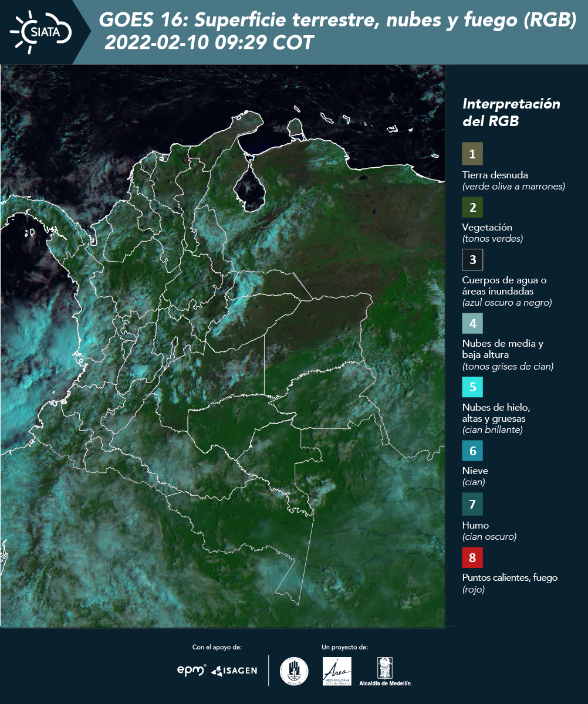Click the EPM logo in the footer
This screenshot has width=588, height=704.
click(x=191, y=670)
